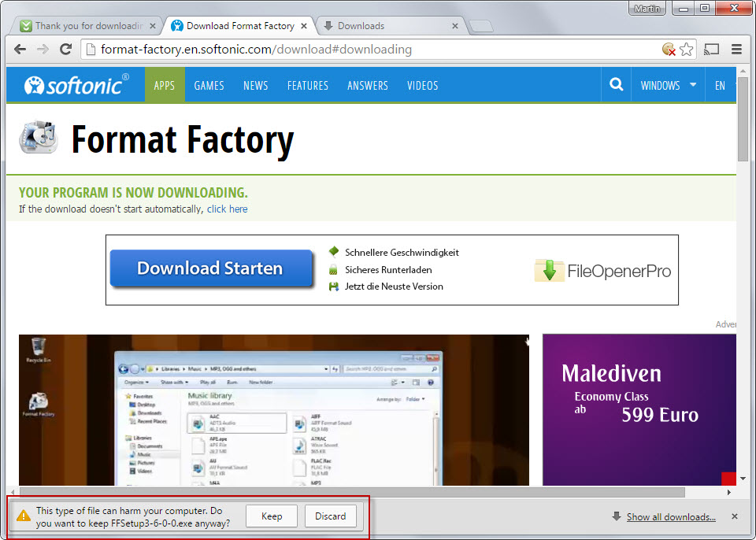Click the Google Cast icon

tap(712, 49)
